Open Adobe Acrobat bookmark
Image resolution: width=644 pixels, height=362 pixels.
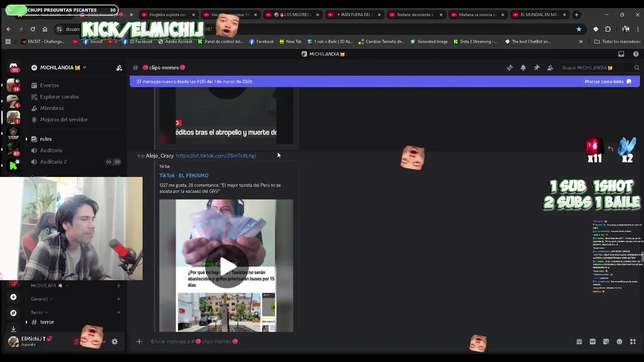[x=175, y=42]
